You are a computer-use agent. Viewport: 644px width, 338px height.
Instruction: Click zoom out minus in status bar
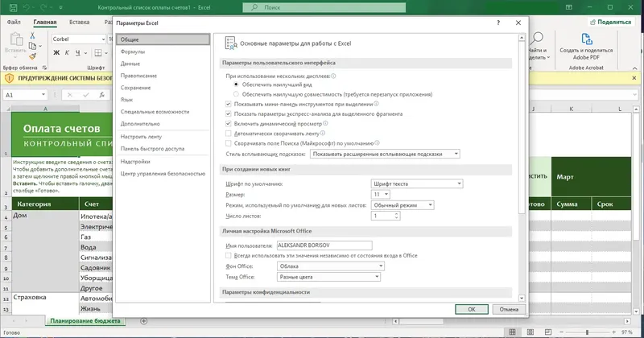tap(561, 332)
